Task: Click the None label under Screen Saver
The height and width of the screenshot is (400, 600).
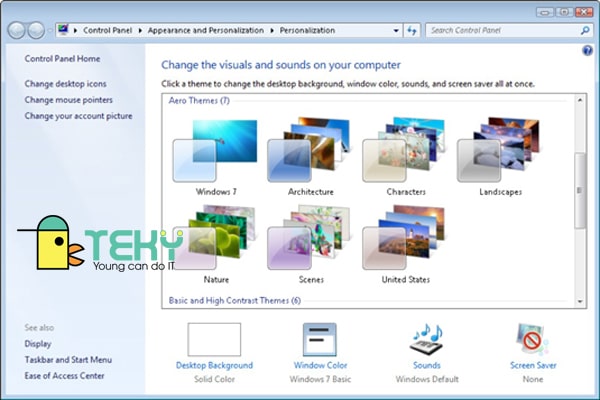Action: [x=533, y=379]
